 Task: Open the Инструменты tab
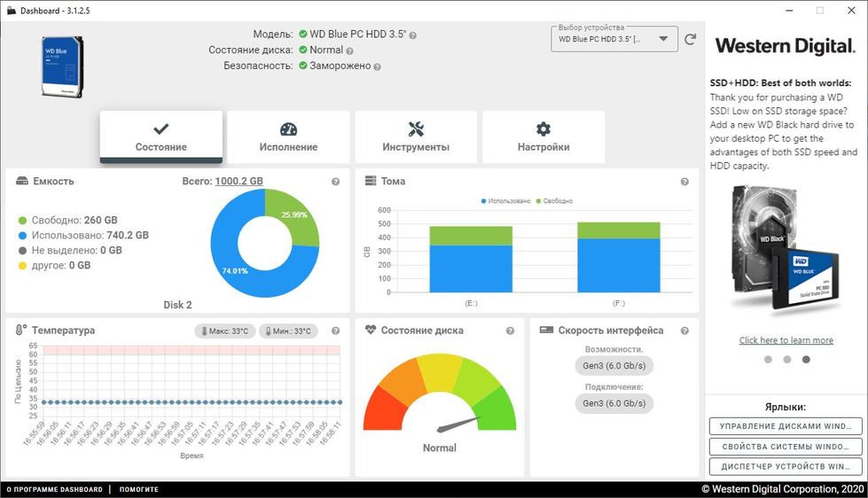pos(416,137)
